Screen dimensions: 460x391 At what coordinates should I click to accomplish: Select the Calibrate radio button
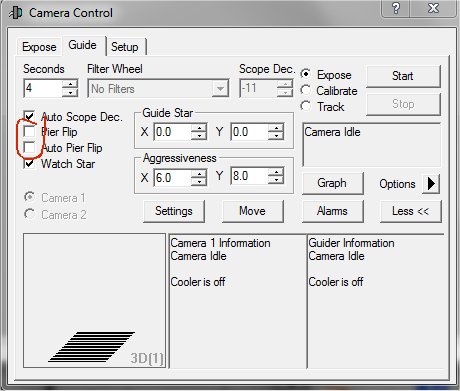(x=306, y=90)
